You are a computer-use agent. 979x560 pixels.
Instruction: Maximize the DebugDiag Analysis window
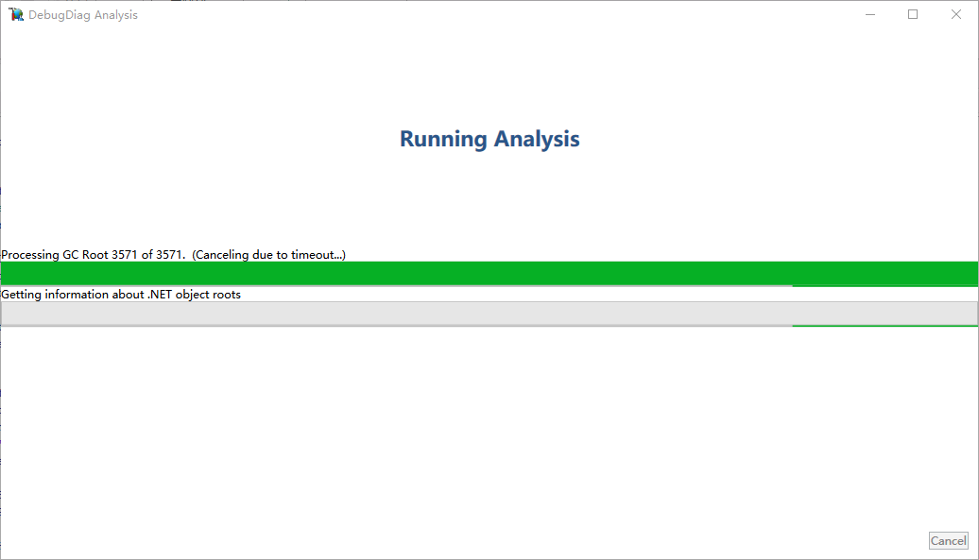(x=913, y=14)
